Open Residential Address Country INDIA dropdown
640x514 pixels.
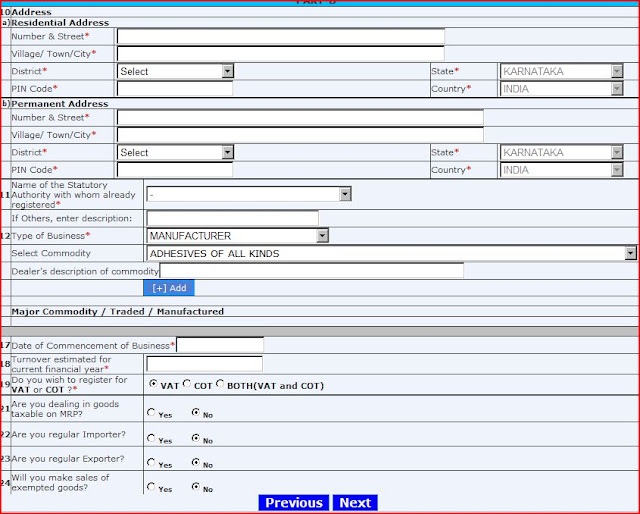coord(562,89)
